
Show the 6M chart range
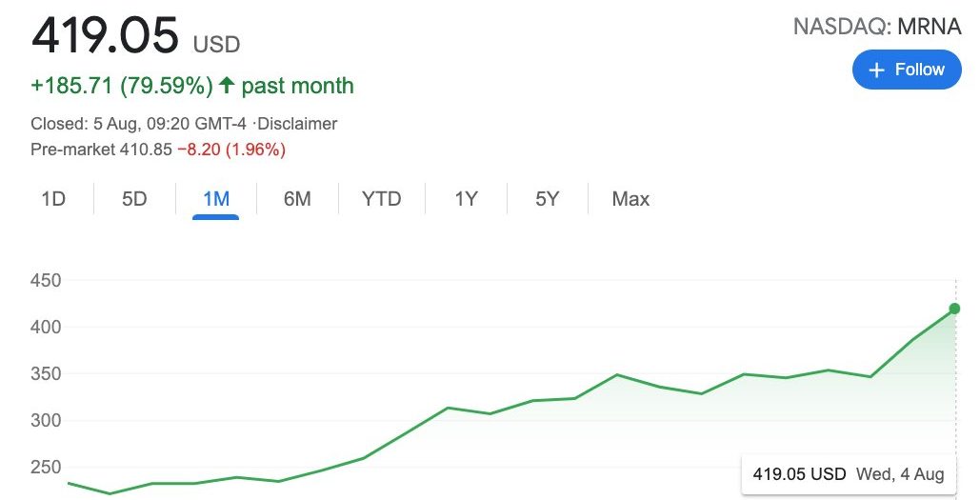coord(297,199)
